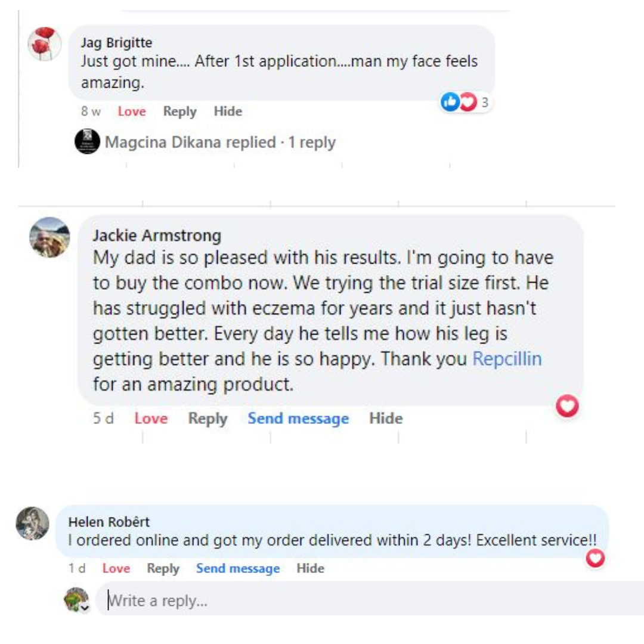Hide Jag Brigitte's comment
644x644 pixels.
coord(228,112)
